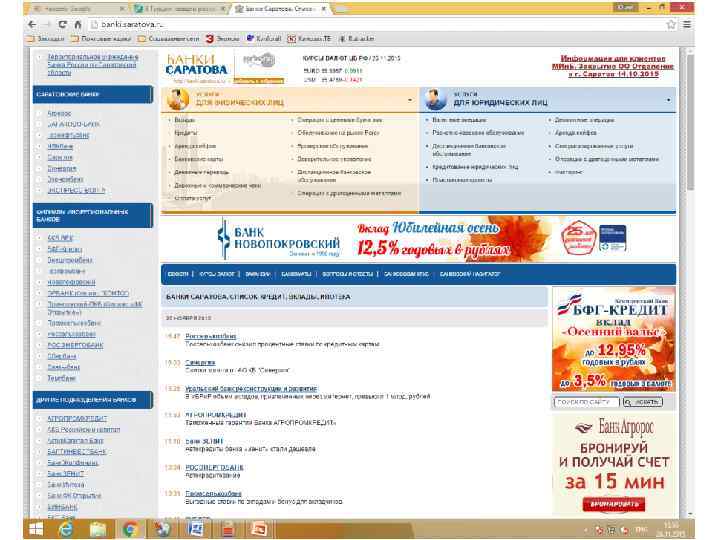Open the bookmark with red 3 icon
Viewport: 720px width, 540px height.
click(223, 39)
